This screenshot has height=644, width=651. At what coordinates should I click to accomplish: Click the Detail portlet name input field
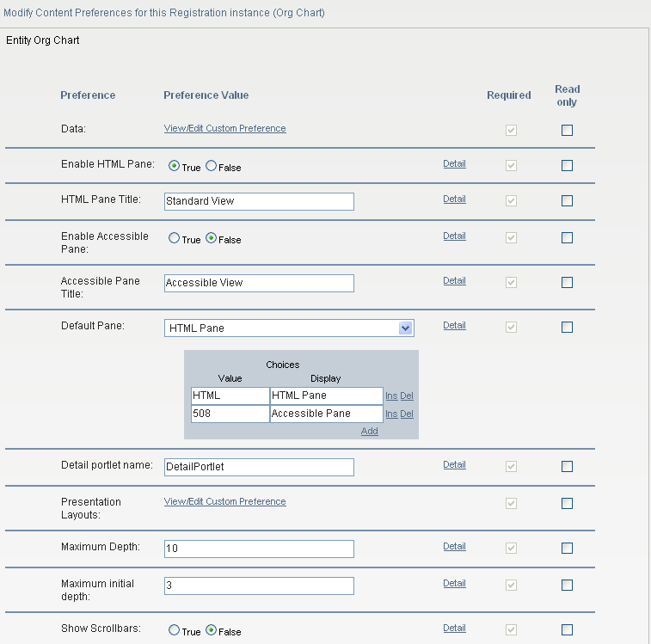pos(259,467)
